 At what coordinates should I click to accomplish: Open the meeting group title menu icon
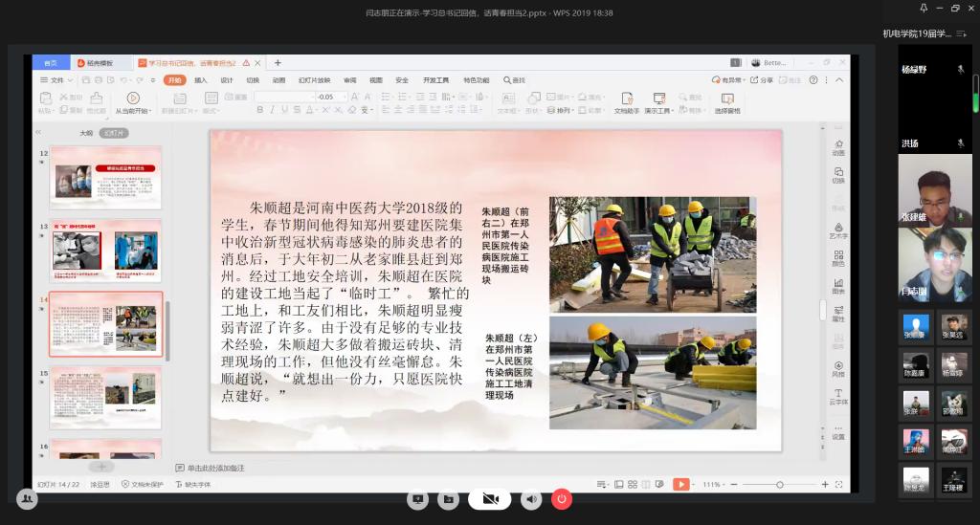coord(961,33)
